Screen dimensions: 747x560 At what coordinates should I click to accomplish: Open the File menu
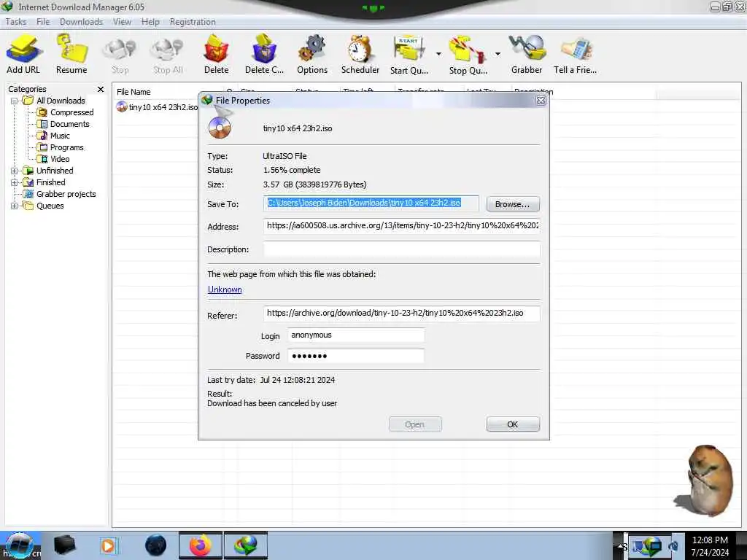(43, 22)
